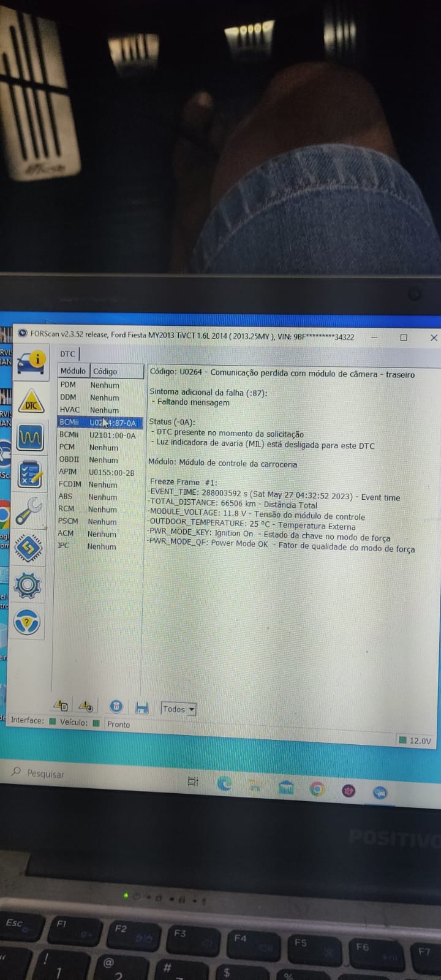This screenshot has width=441, height=980.
Task: Click the read DTC button
Action: tap(61, 706)
